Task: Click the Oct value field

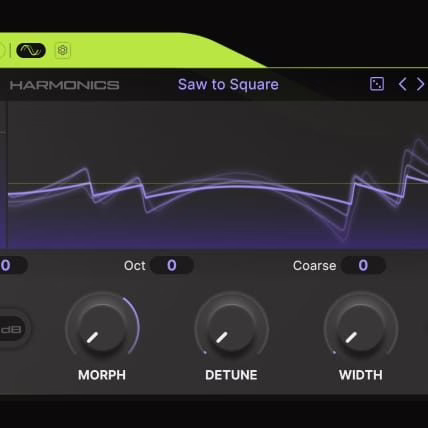Action: [172, 265]
